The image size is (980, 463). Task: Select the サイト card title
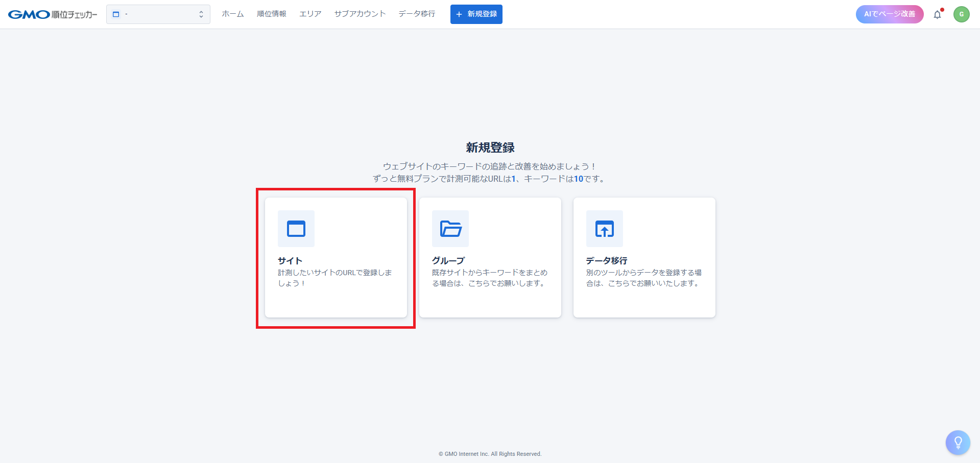290,260
